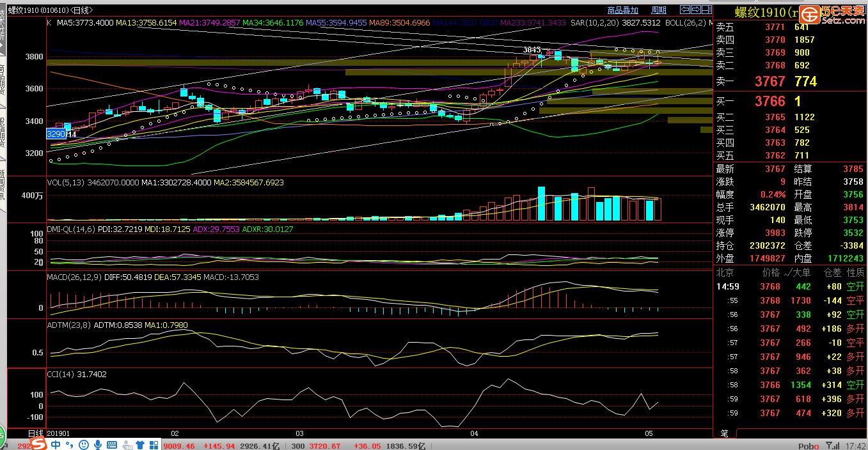Open the 商品期货 vertical side tab
This screenshot has height=450, width=868.
click(3, 81)
